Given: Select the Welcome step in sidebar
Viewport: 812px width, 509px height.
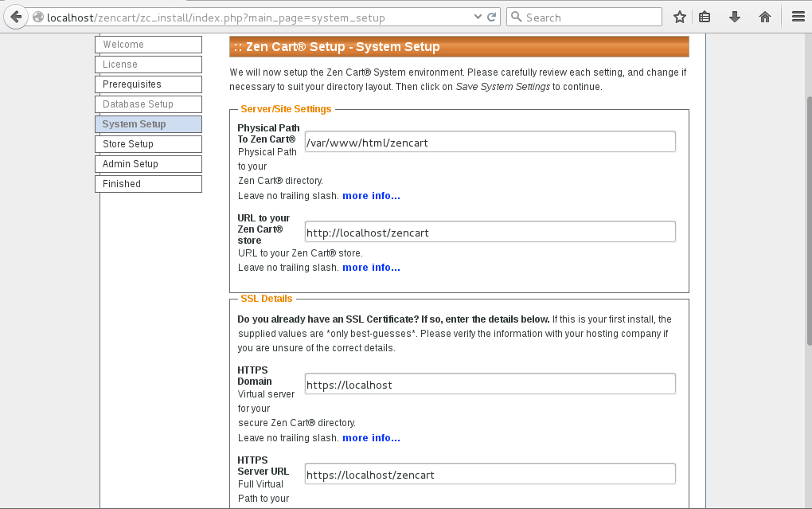Looking at the screenshot, I should [x=149, y=45].
